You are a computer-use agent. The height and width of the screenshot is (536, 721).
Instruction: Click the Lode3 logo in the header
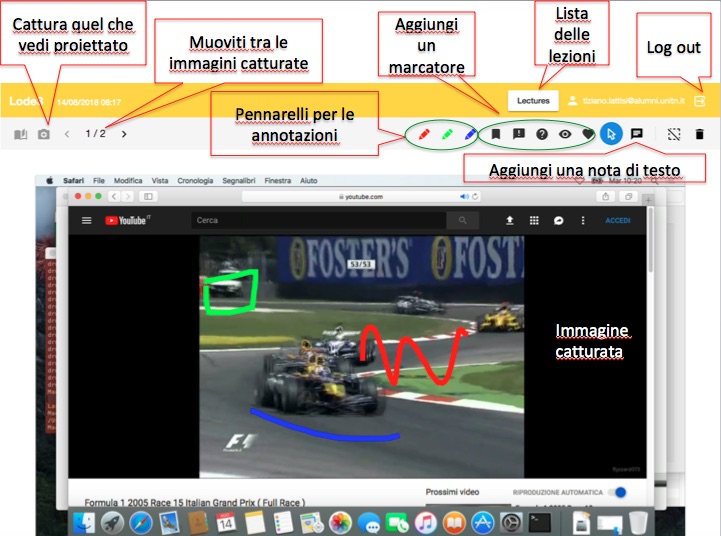pos(26,101)
